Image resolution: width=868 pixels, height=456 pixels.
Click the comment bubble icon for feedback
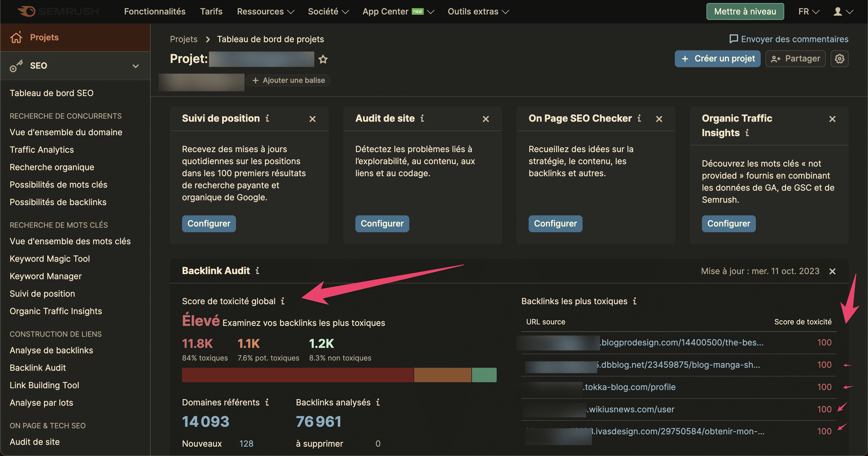733,39
